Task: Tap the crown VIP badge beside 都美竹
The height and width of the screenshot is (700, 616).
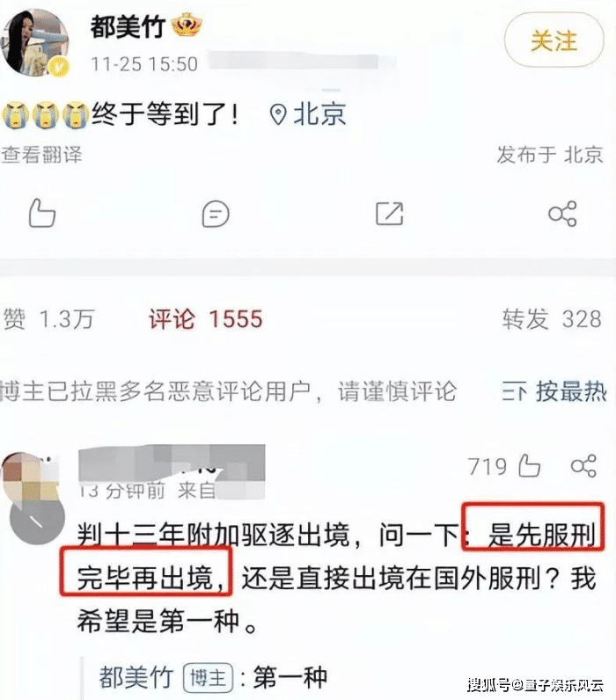Action: pyautogui.click(x=187, y=25)
